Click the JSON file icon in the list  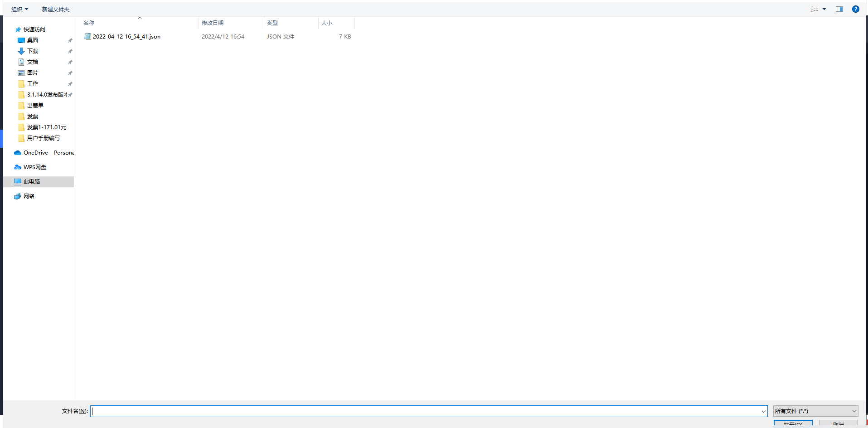[88, 36]
